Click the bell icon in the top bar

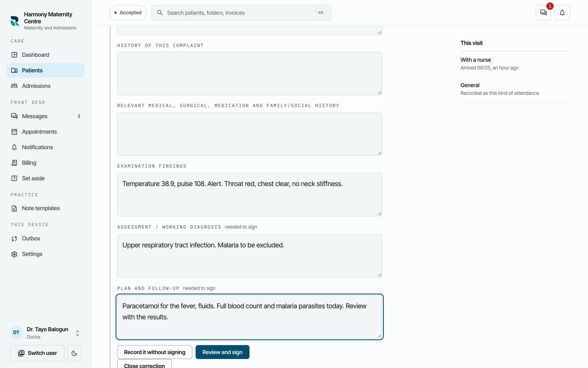coord(562,13)
